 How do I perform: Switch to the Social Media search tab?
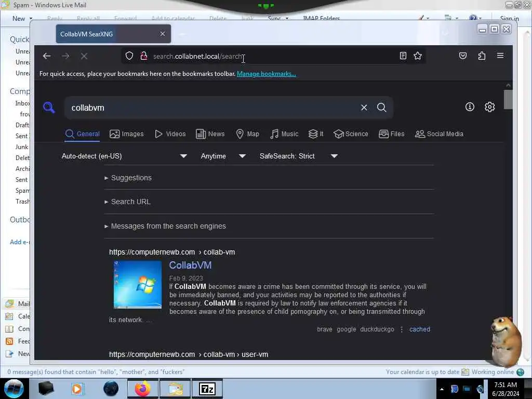tap(440, 134)
